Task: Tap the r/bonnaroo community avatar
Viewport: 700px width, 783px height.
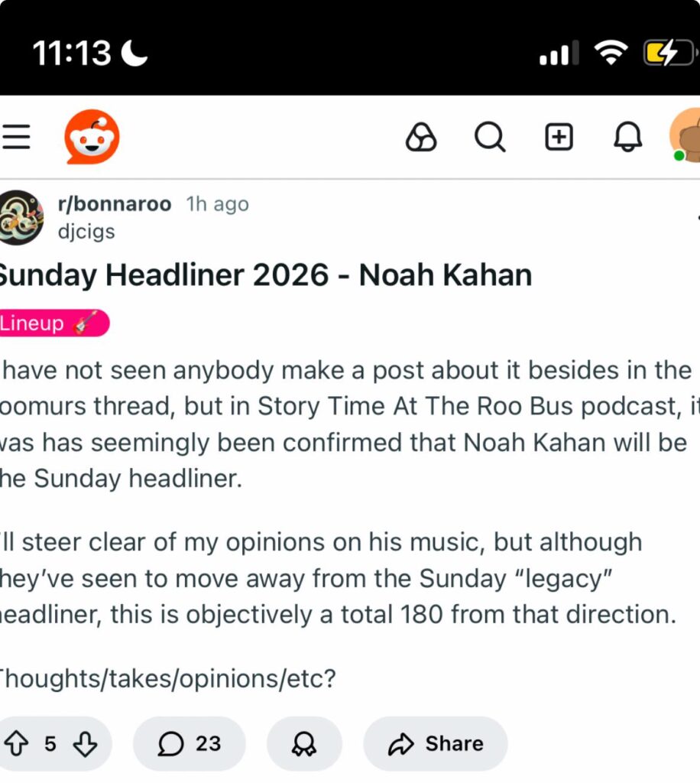Action: (x=21, y=217)
